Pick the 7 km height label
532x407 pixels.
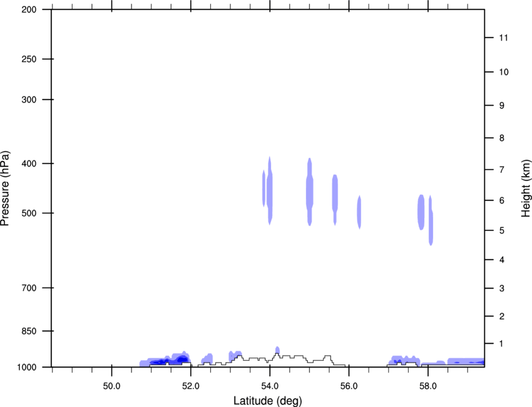pyautogui.click(x=502, y=170)
